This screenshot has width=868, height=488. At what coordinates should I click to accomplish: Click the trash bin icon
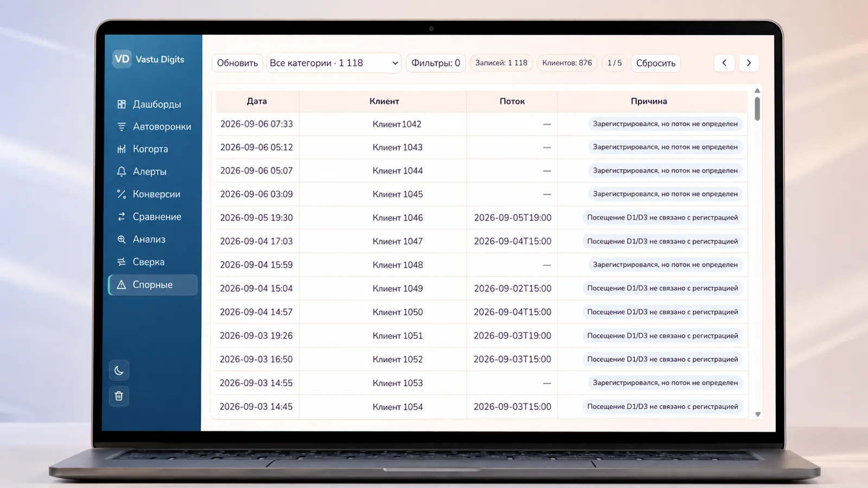coord(119,396)
